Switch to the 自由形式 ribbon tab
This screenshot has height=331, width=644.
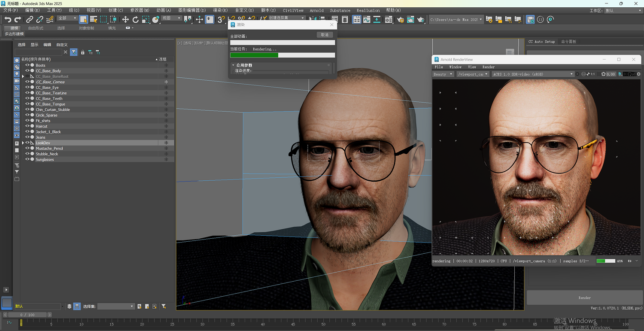(x=36, y=28)
